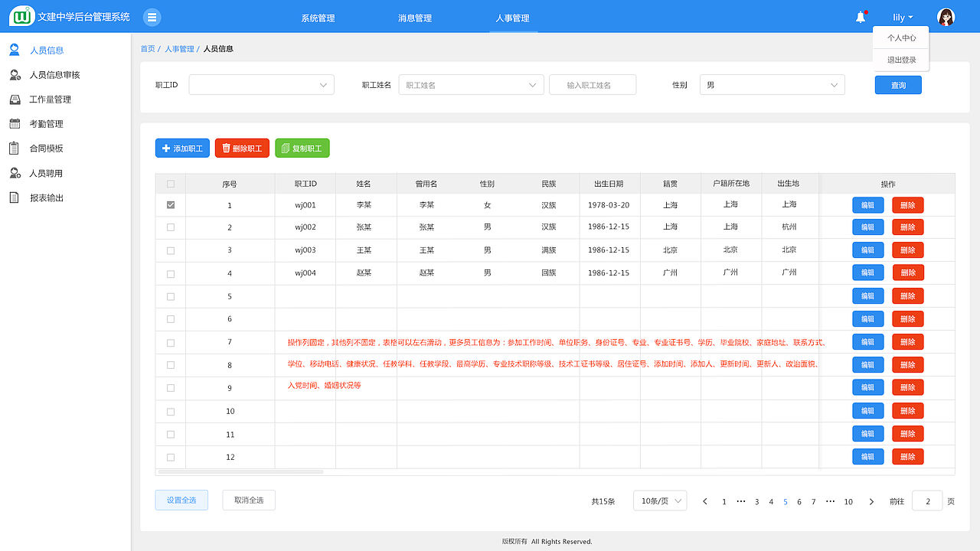Check the checkbox for row 7
This screenshot has width=980, height=551.
pos(171,343)
